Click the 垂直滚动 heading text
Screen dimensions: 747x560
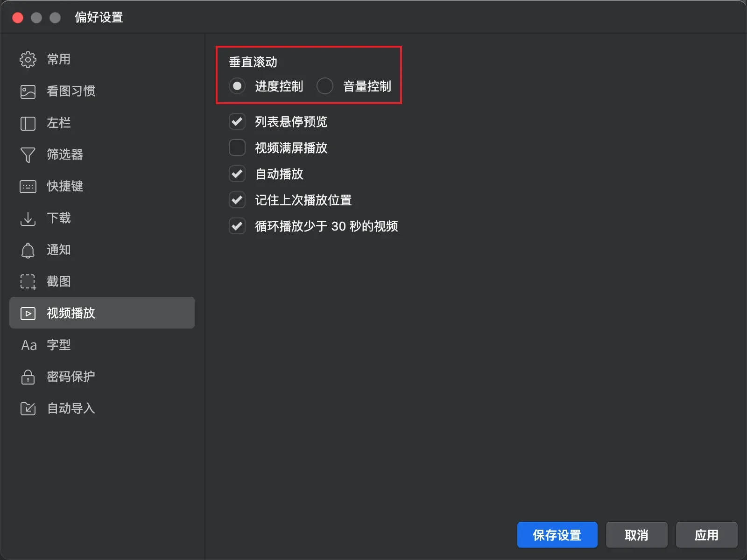pyautogui.click(x=253, y=62)
